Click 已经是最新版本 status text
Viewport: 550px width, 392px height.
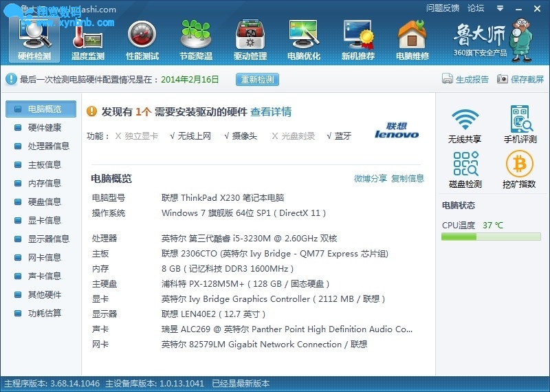point(241,383)
